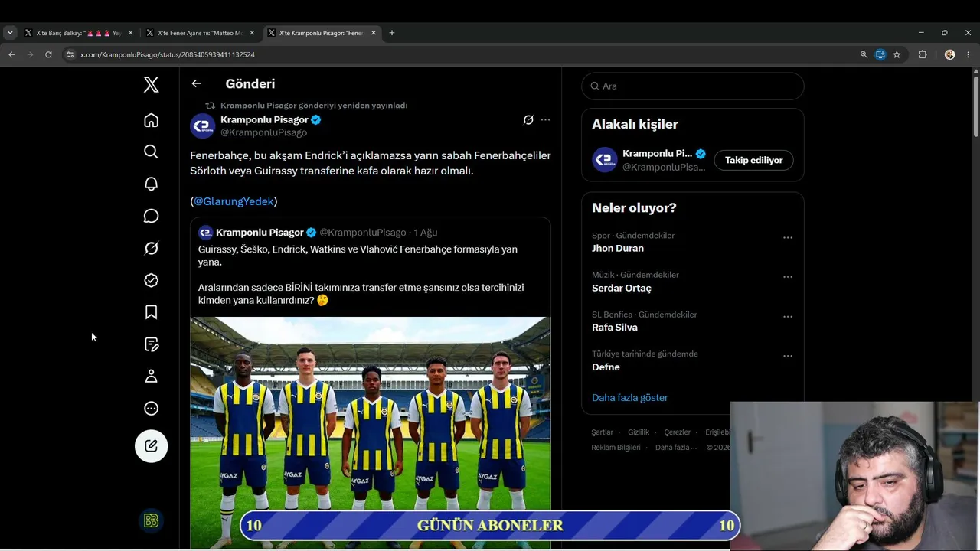This screenshot has width=980, height=551.
Task: Click the @KramponluPisago handle under author name
Action: [264, 133]
